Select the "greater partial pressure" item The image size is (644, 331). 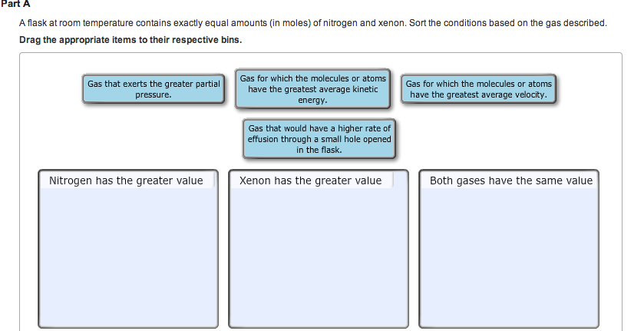pos(154,89)
